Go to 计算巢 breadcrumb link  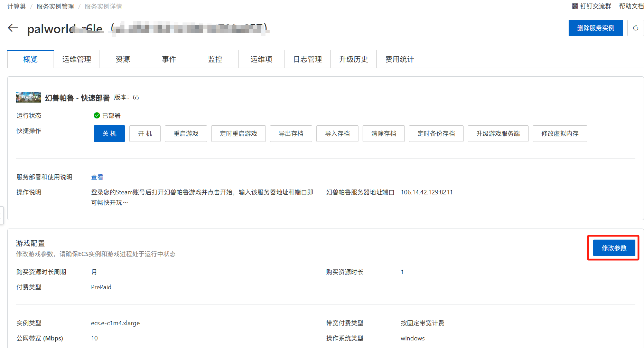[x=17, y=6]
